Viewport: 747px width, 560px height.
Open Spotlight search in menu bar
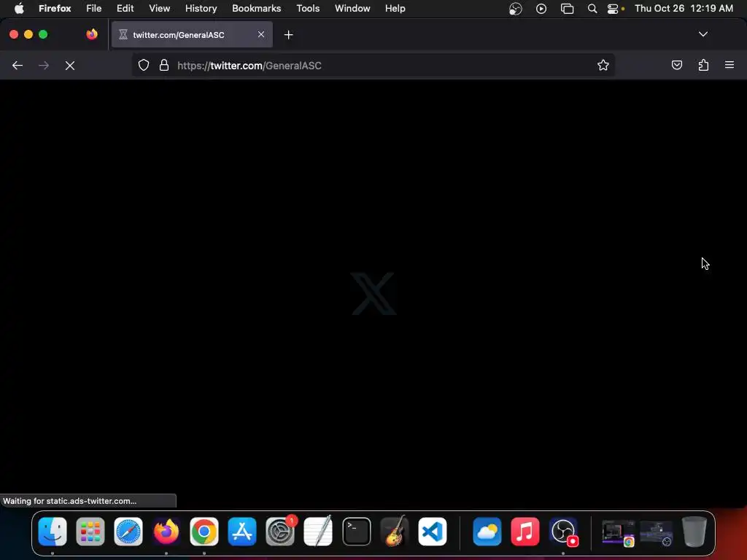592,9
